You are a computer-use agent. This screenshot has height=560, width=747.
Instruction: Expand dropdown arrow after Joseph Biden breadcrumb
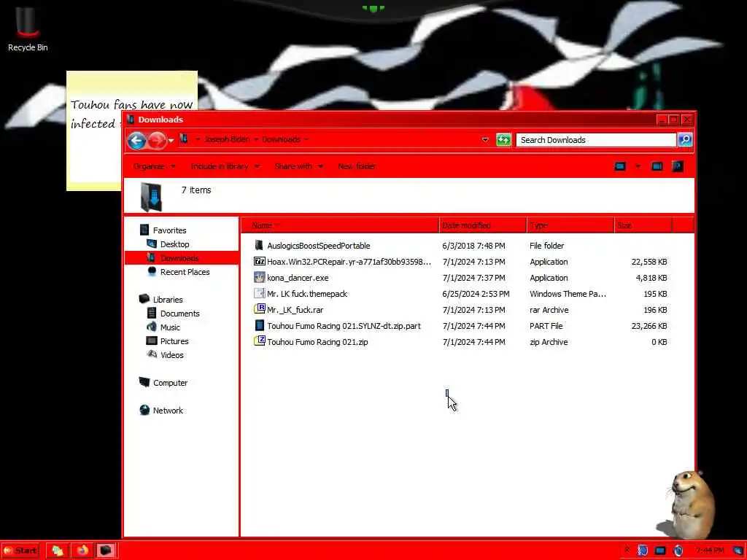[256, 139]
